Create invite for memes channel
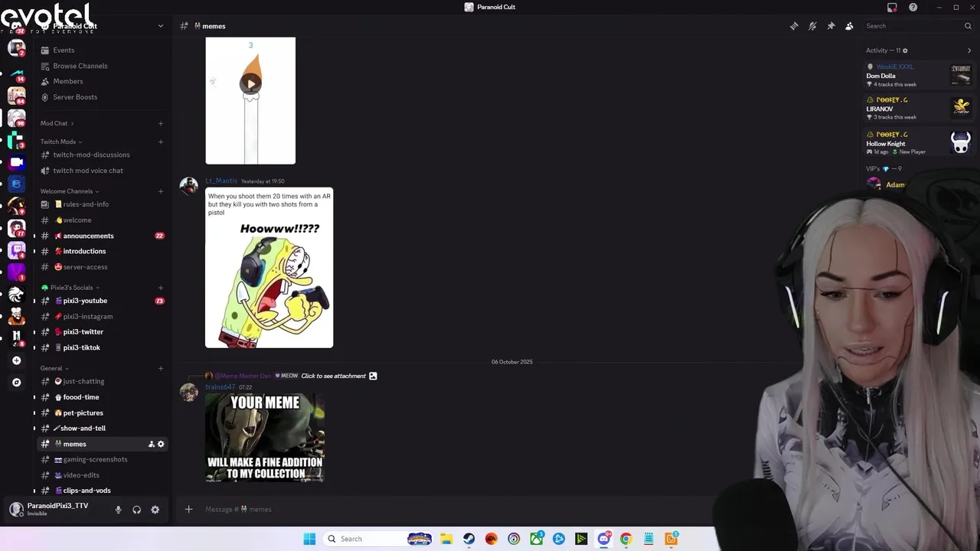 (x=151, y=444)
